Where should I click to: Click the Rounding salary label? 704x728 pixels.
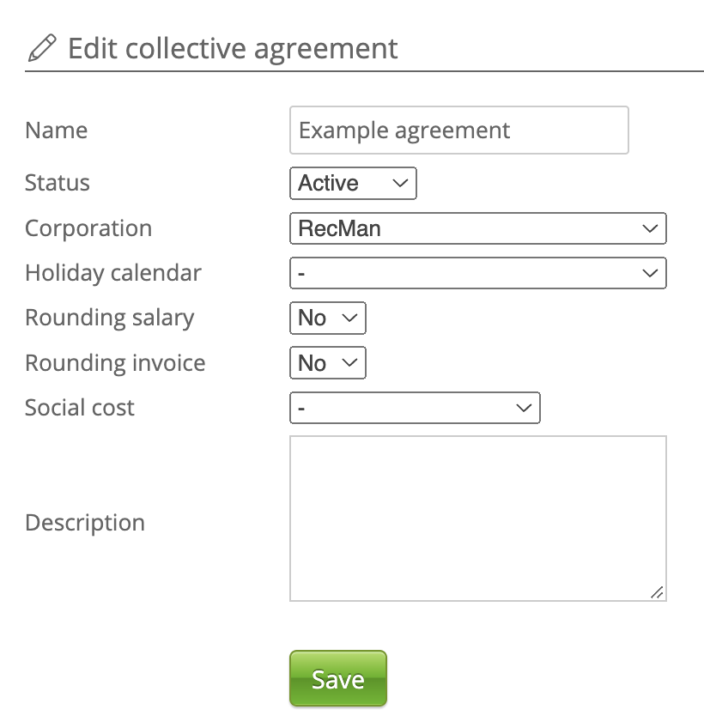point(110,318)
